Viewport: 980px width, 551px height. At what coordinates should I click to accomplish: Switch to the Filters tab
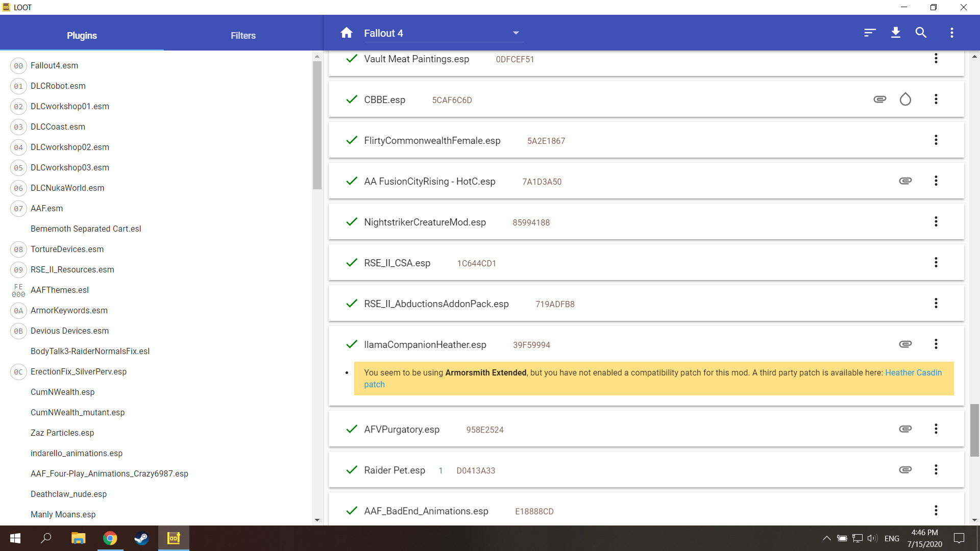[243, 35]
